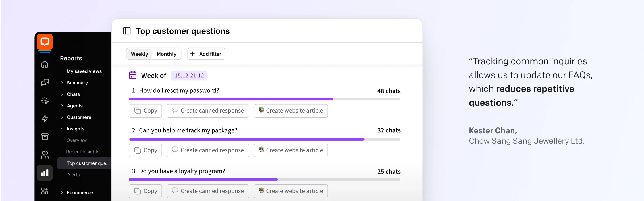Click the LiveChat logo icon

[45, 42]
